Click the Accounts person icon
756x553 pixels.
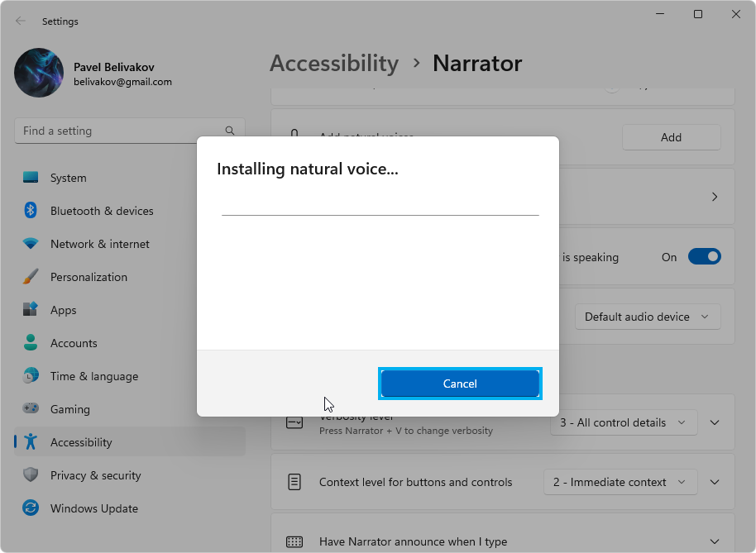pyautogui.click(x=31, y=342)
